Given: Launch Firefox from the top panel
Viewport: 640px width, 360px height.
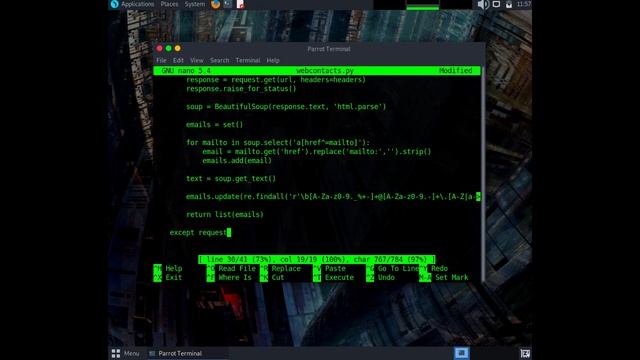Looking at the screenshot, I should click(x=216, y=4).
